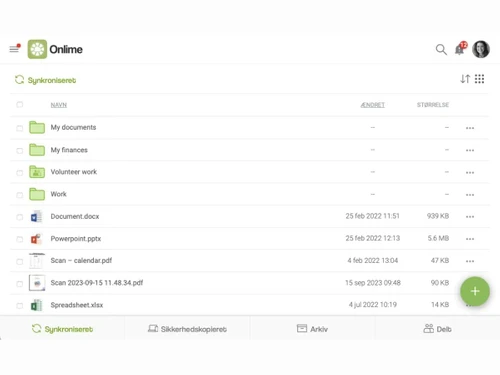Open more options for My finances
The image size is (500, 375).
(x=470, y=150)
